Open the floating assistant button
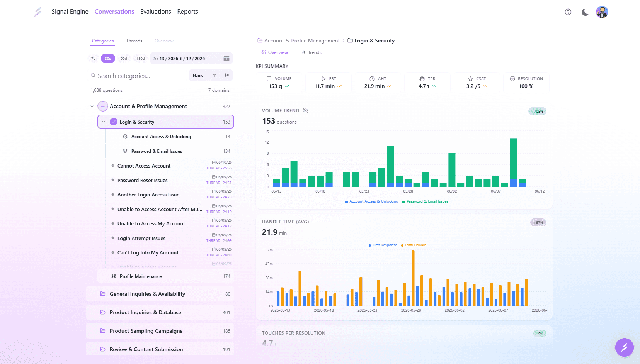This screenshot has width=640, height=364. coord(625,347)
